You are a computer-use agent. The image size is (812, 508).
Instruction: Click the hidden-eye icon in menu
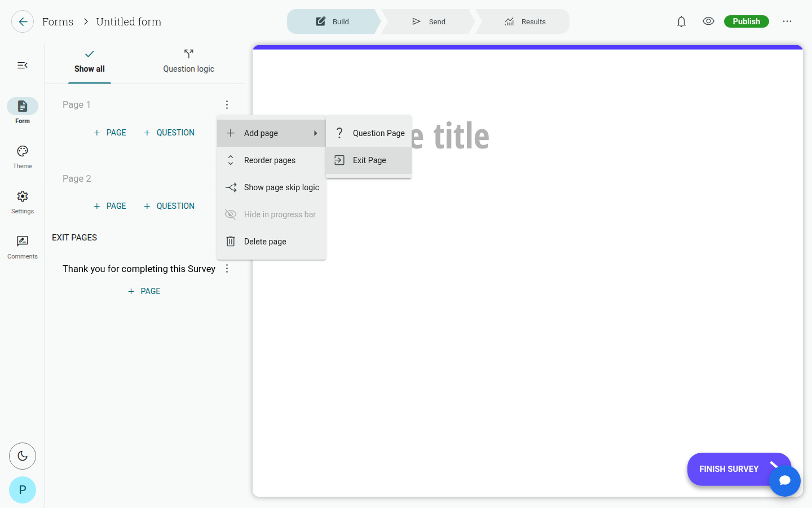pos(231,214)
